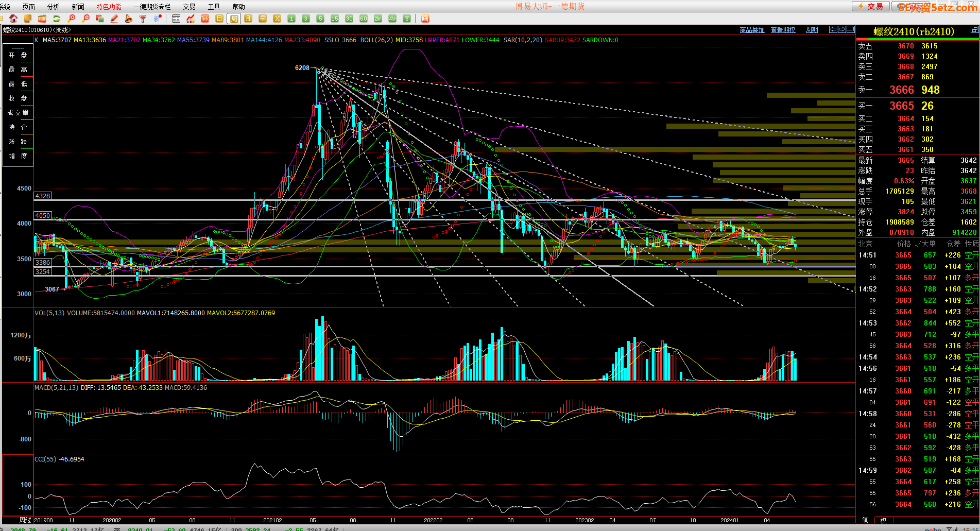The image size is (980, 531).
Task: Switch to the 权 tab
Action: 884,521
